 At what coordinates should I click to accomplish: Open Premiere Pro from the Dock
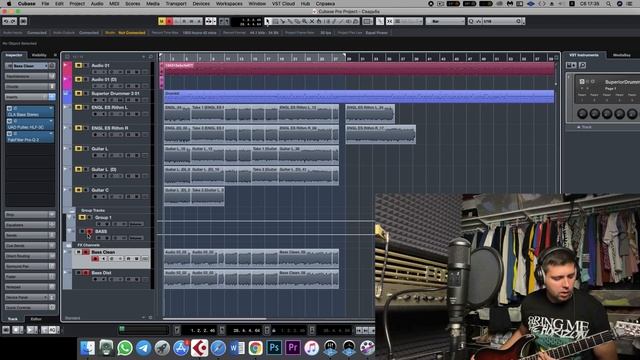click(x=293, y=348)
